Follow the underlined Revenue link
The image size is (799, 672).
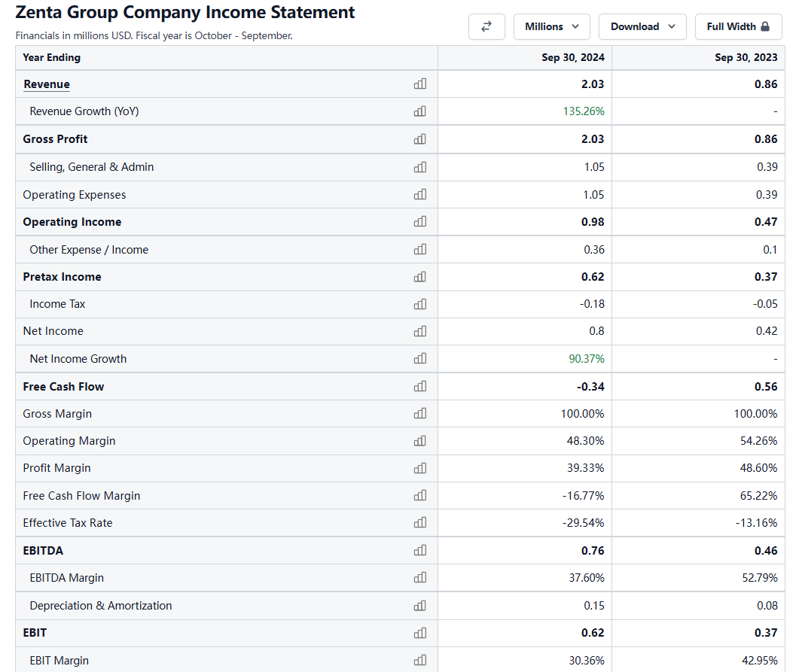pos(47,84)
